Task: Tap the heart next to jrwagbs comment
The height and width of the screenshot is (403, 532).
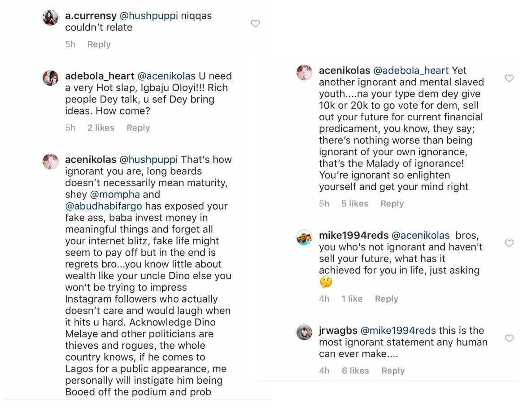Action: tap(509, 338)
